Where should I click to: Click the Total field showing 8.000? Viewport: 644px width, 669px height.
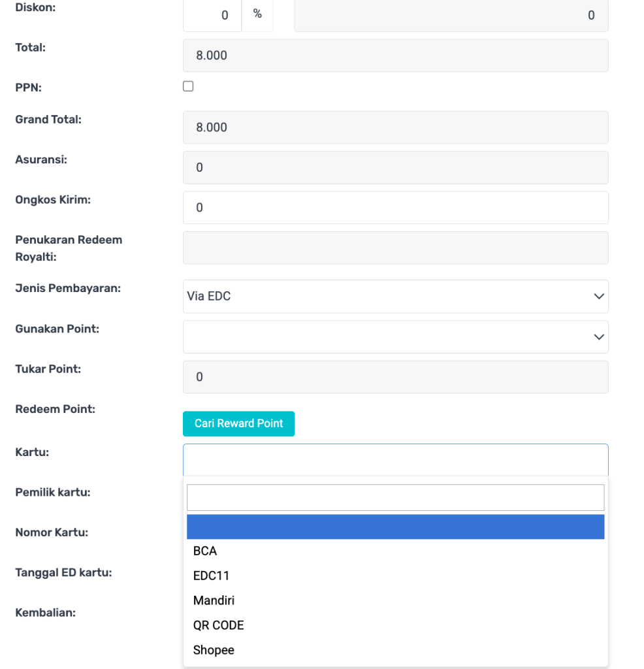pos(395,56)
